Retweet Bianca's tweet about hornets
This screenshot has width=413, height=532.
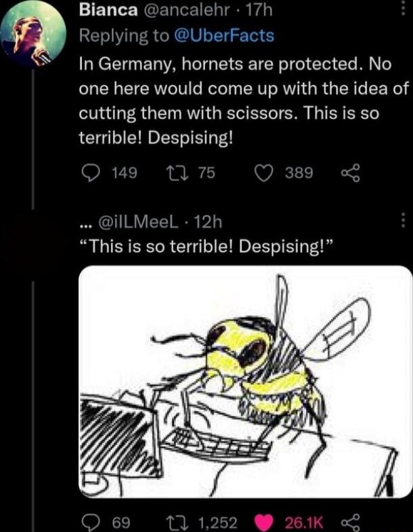tap(173, 173)
